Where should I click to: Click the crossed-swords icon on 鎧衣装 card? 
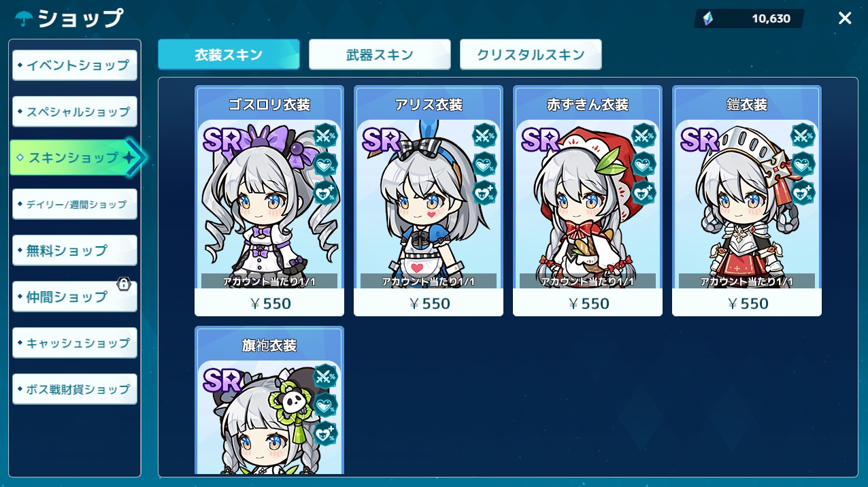tap(803, 135)
